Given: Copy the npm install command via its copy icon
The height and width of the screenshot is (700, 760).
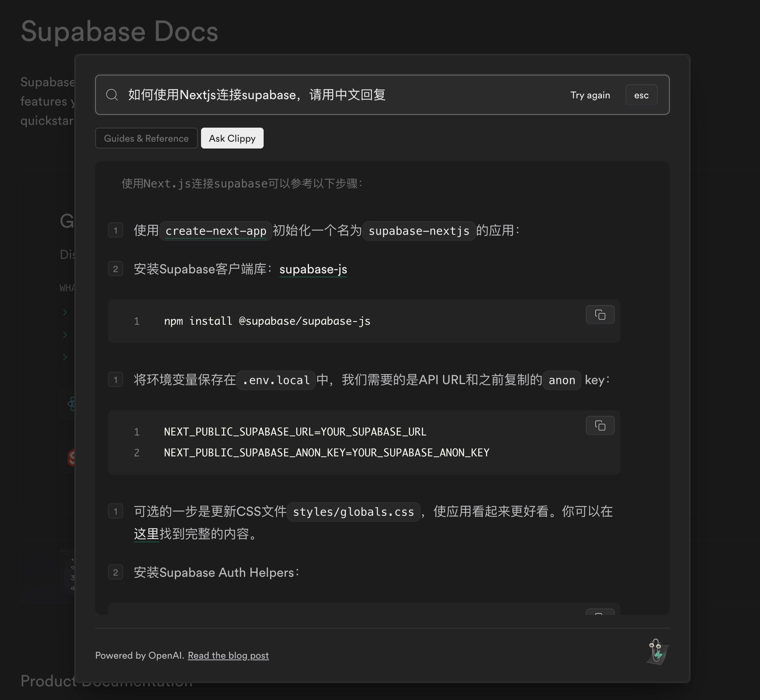Looking at the screenshot, I should tap(600, 315).
